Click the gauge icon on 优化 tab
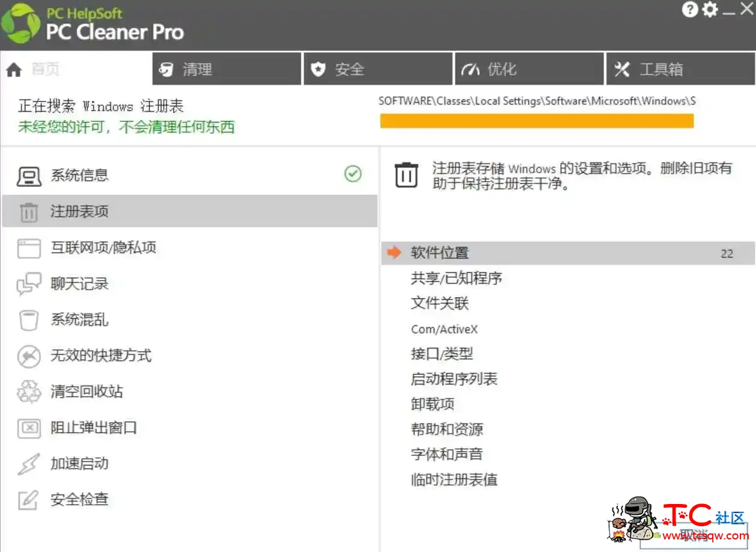Image resolution: width=756 pixels, height=552 pixels. [470, 70]
